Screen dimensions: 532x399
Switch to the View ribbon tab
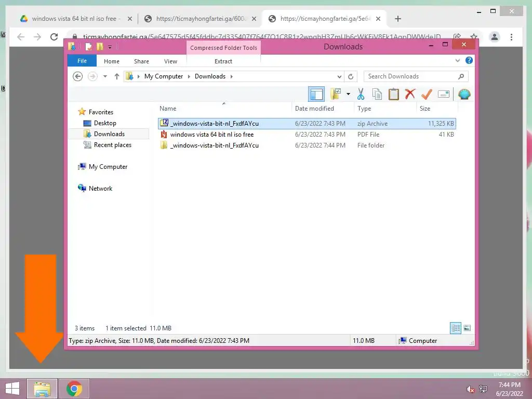tap(170, 61)
